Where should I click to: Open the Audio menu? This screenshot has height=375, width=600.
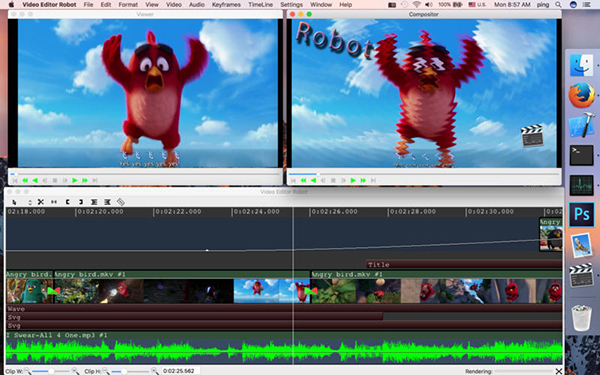click(x=197, y=5)
